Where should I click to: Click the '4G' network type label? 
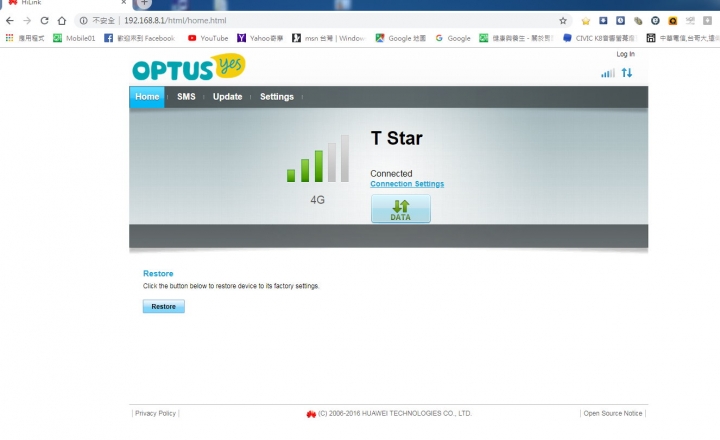(x=317, y=200)
